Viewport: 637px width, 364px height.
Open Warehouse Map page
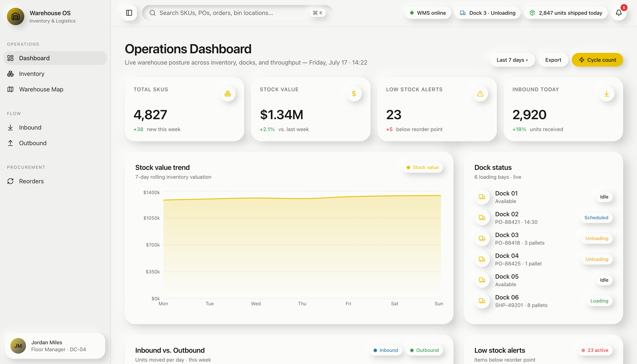(x=55, y=89)
